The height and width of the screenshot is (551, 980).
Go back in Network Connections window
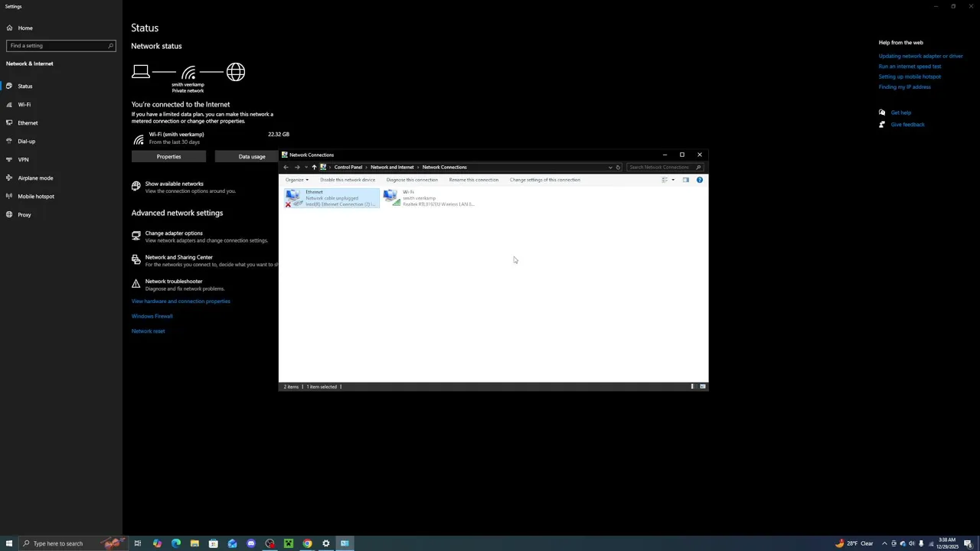tap(286, 167)
